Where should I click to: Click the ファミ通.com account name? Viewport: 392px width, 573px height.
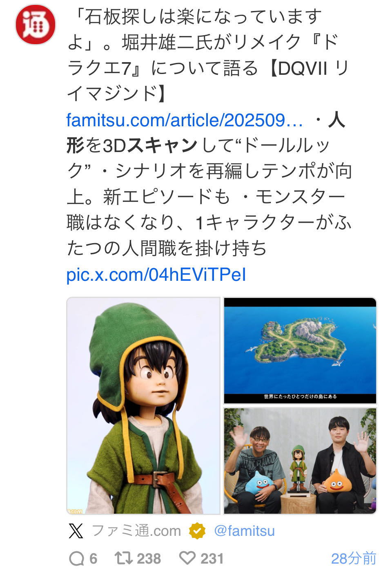(x=136, y=531)
